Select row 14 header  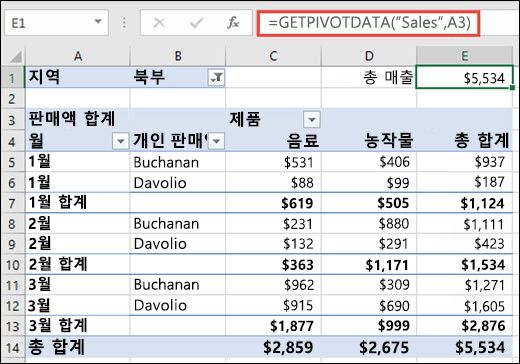coord(13,348)
